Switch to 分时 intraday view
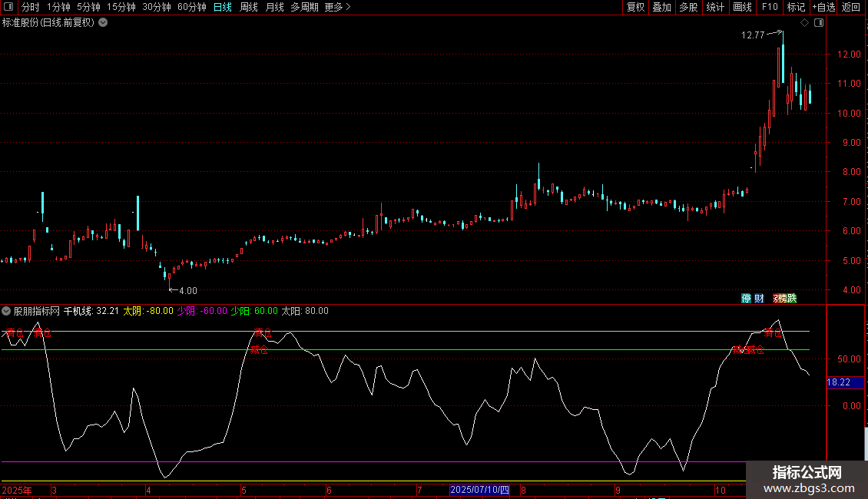 (30, 7)
